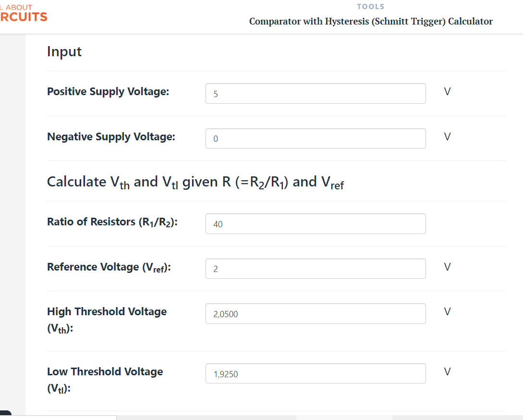The height and width of the screenshot is (420, 523).
Task: Select the High Threshold Voltage field showing 2,0500
Action: [316, 313]
